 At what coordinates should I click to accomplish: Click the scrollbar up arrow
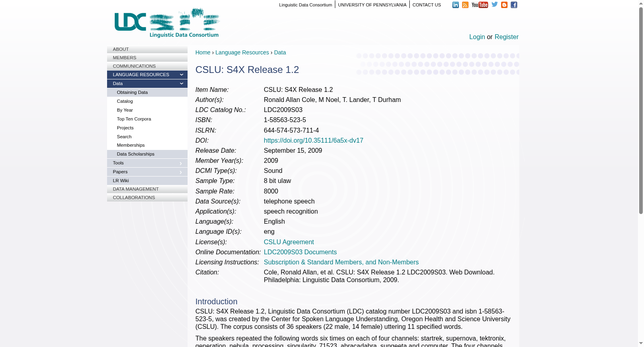641,3
